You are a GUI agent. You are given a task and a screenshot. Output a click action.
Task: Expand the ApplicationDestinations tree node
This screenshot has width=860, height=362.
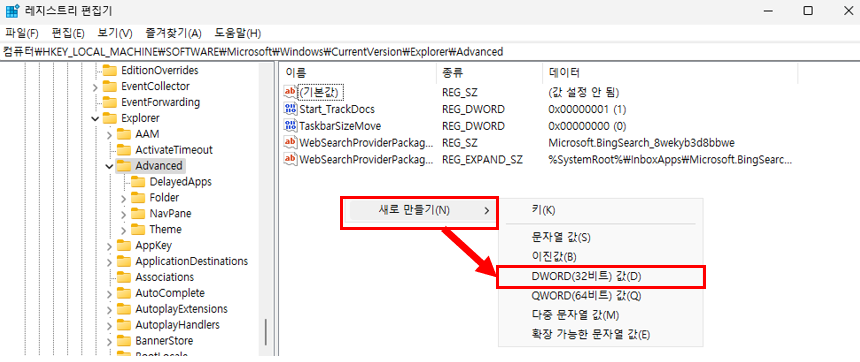pos(109,262)
